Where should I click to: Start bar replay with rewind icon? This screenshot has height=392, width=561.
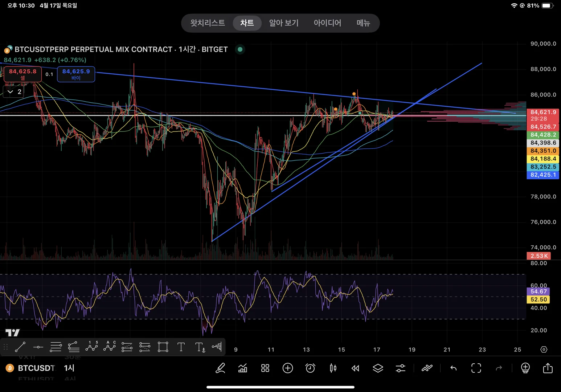pos(355,368)
